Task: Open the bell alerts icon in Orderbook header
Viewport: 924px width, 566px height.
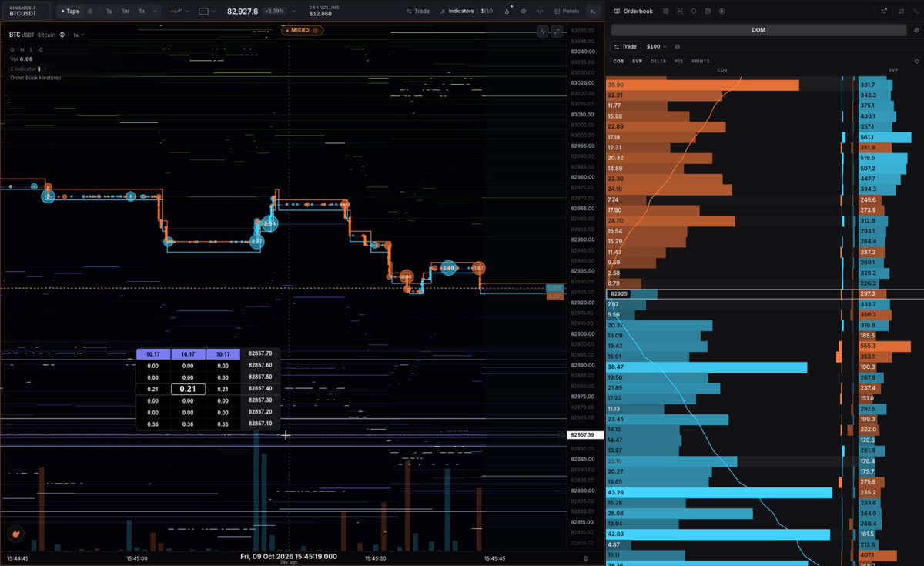Action: point(694,12)
